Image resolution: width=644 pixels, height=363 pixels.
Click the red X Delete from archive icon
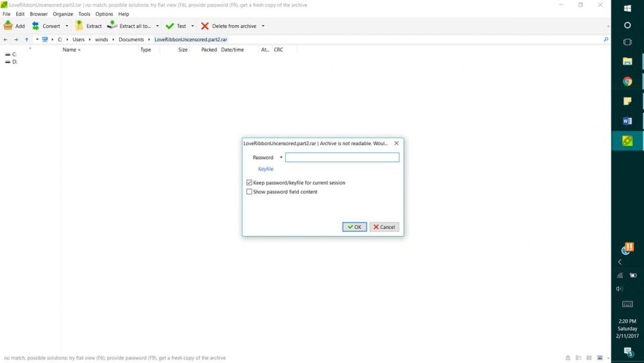(205, 26)
